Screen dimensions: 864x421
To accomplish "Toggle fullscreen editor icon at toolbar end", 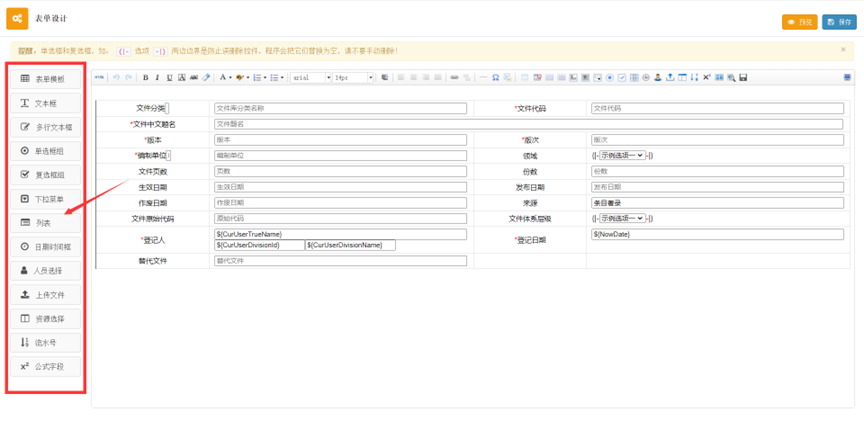I will point(847,77).
